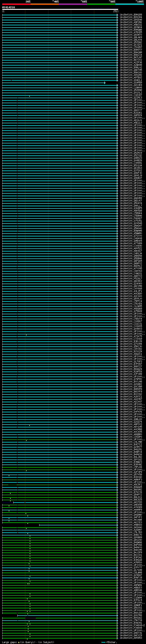Image resolution: width=146 pixels, height=644 pixels.
Task: Click UniRef100_P34808-2 hit label
Action: [132, 625]
